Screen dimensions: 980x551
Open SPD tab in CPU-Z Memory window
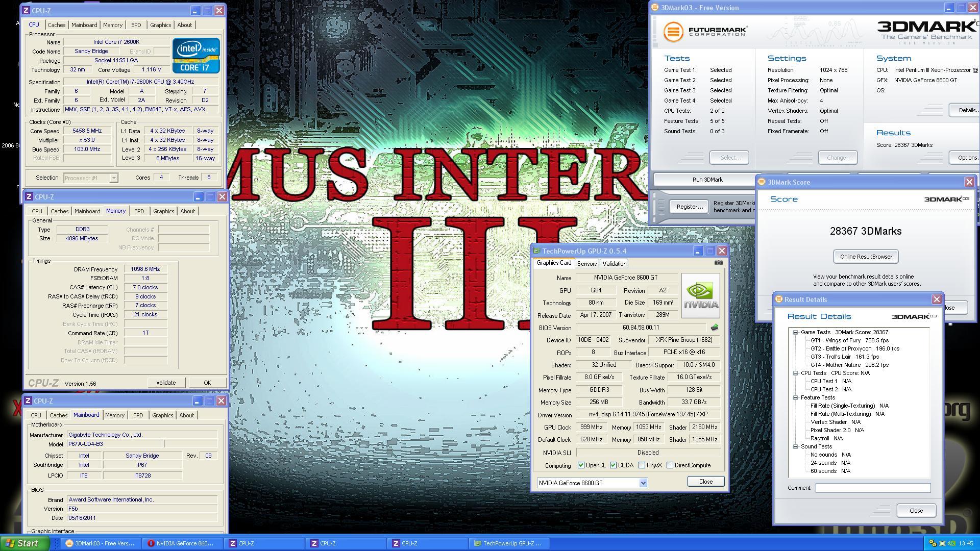tap(139, 211)
